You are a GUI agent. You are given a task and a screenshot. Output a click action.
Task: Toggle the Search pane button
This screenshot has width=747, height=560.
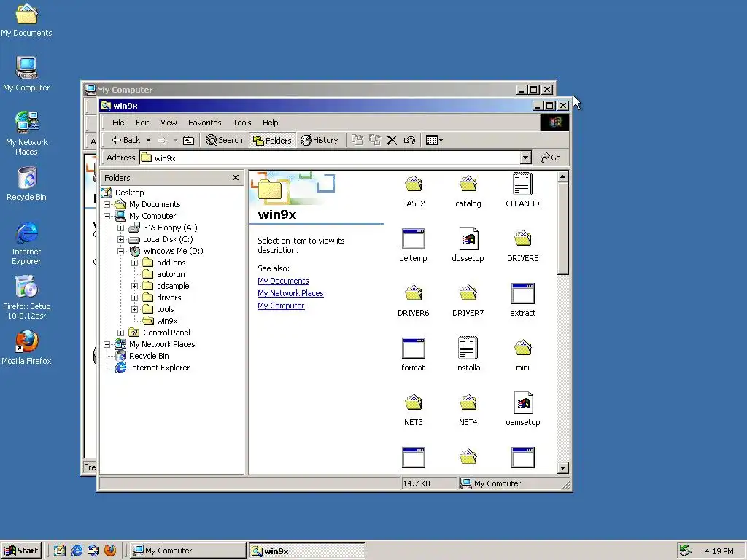224,140
